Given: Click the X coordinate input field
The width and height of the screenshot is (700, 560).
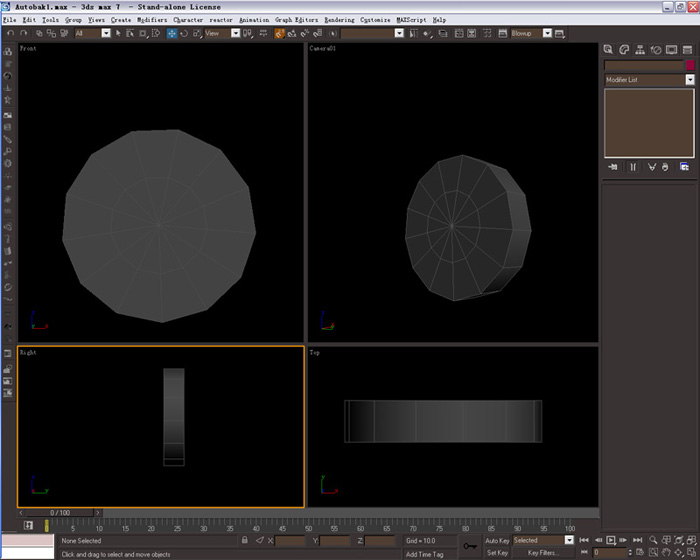Looking at the screenshot, I should point(290,541).
